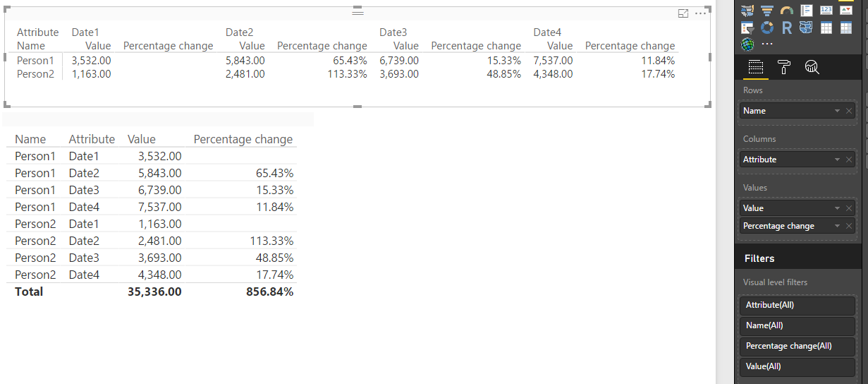The width and height of the screenshot is (868, 384).
Task: Open dropdown for Attribute field in Columns
Action: [x=837, y=160]
